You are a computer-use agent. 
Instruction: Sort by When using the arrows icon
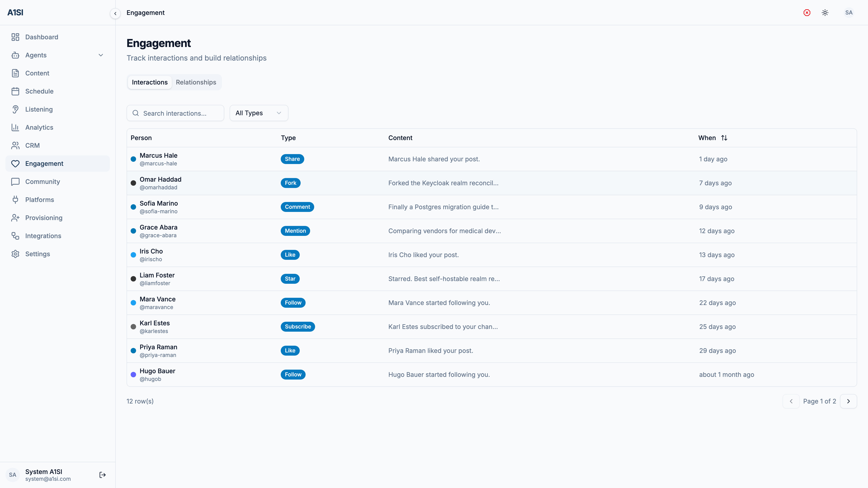click(724, 138)
